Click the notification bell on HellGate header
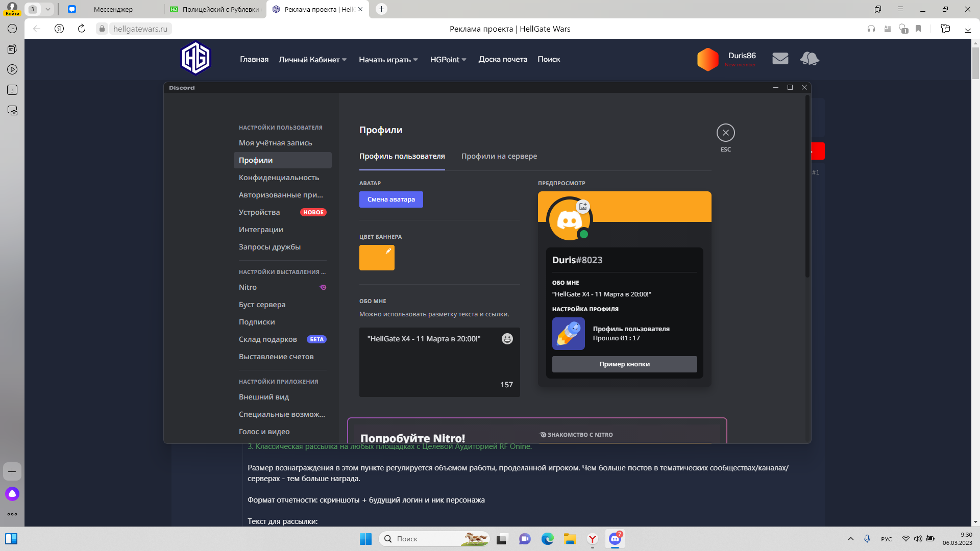 (x=810, y=59)
